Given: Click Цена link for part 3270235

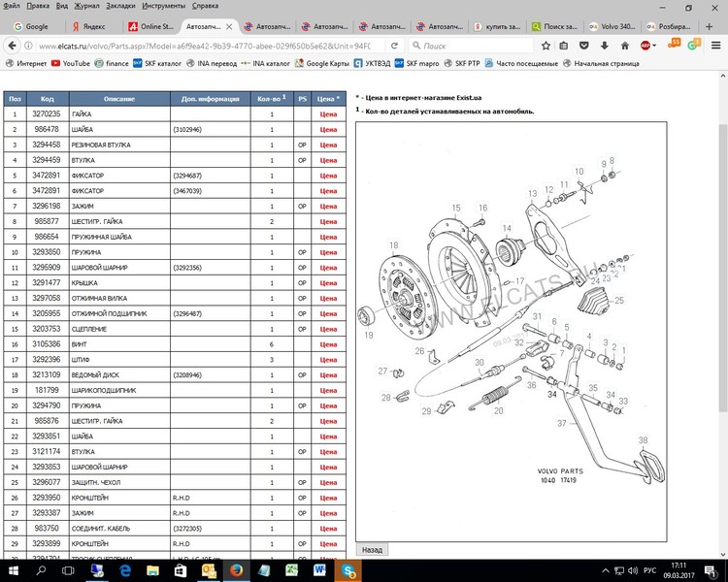Looking at the screenshot, I should point(329,113).
